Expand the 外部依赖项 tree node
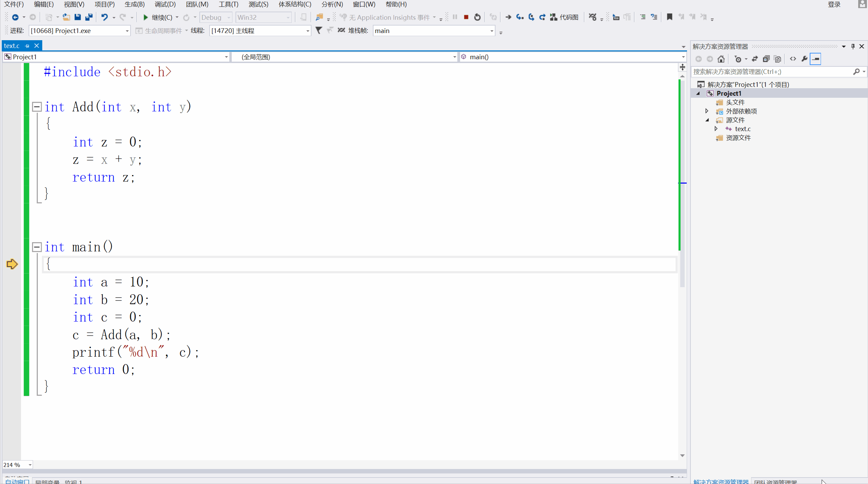 coord(707,111)
